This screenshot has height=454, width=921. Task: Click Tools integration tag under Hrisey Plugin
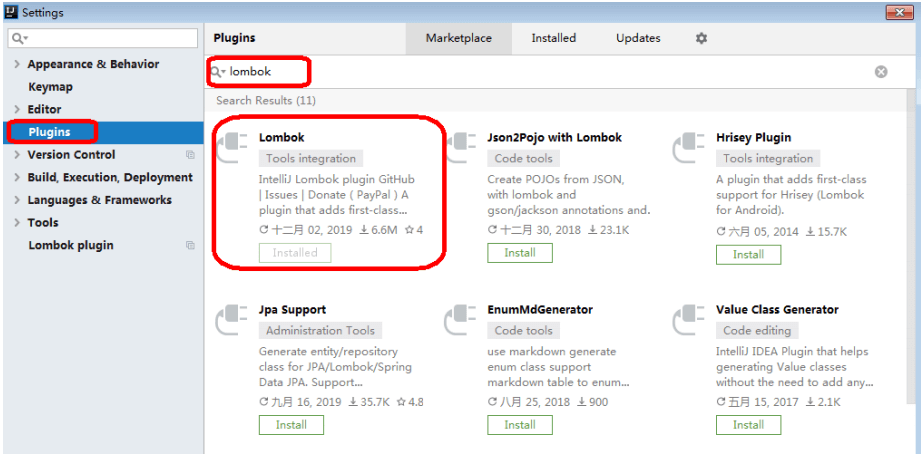(768, 159)
